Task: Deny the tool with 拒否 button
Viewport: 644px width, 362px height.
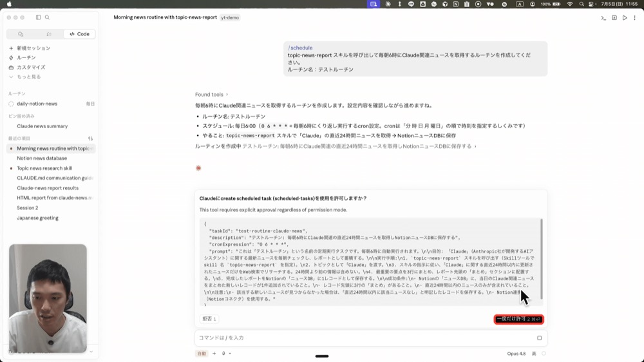Action: 209,319
